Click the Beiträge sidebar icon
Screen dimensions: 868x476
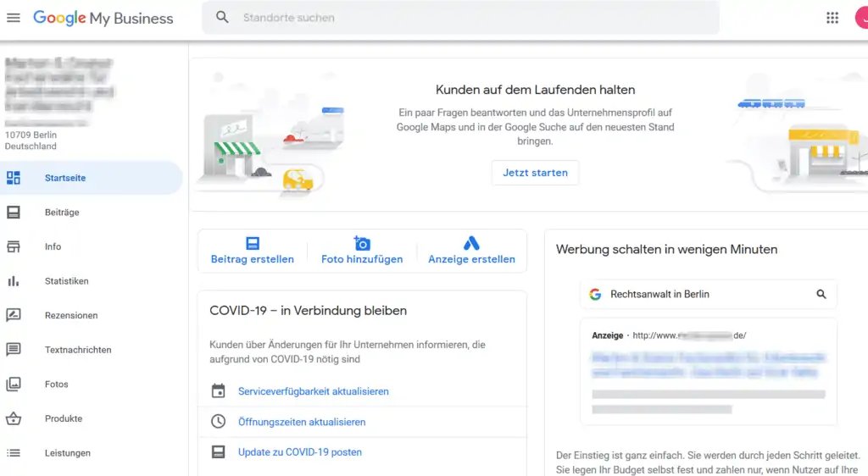(x=14, y=213)
